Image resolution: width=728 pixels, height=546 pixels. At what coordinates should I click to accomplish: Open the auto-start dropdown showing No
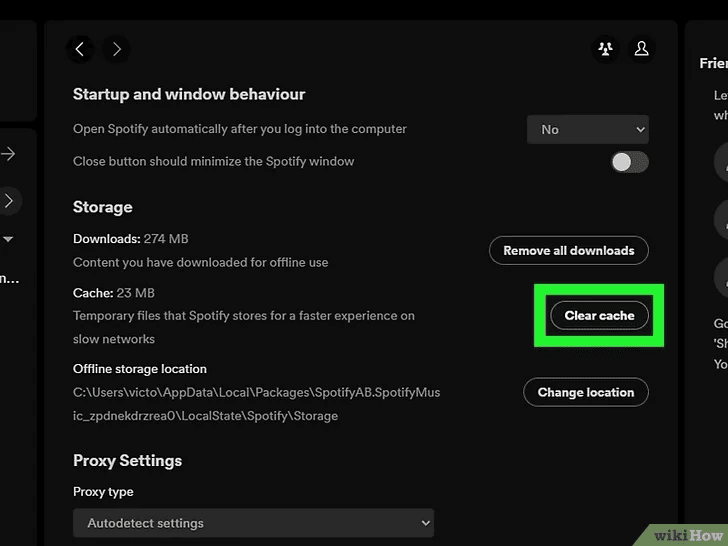(x=587, y=130)
